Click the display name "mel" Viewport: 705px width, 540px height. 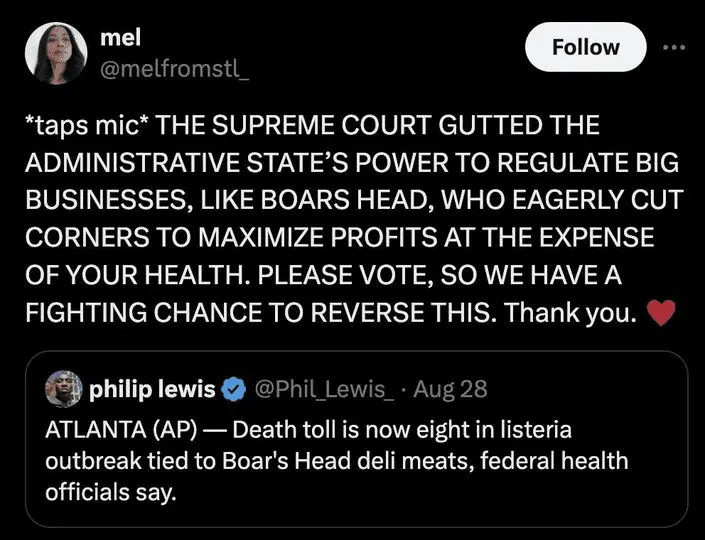(121, 37)
